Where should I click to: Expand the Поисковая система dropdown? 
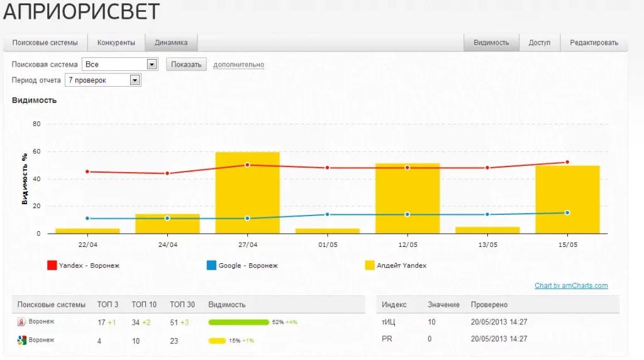click(120, 65)
